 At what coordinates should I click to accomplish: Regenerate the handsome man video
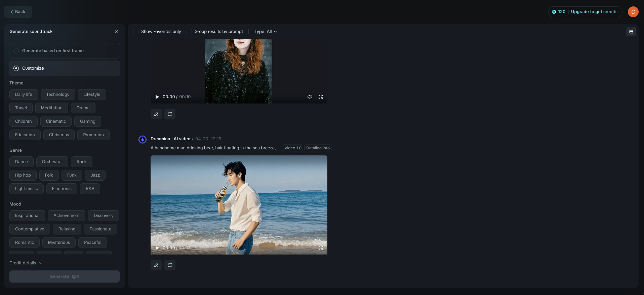point(170,265)
